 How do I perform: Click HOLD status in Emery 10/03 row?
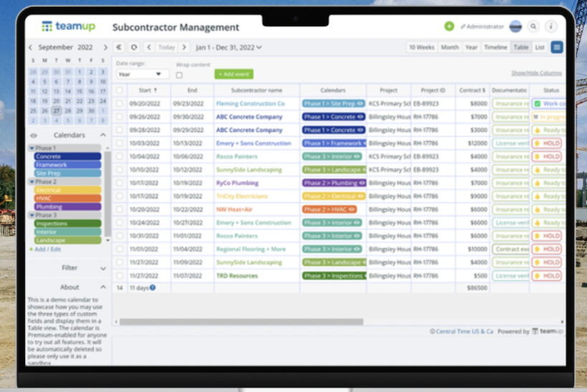coord(547,143)
